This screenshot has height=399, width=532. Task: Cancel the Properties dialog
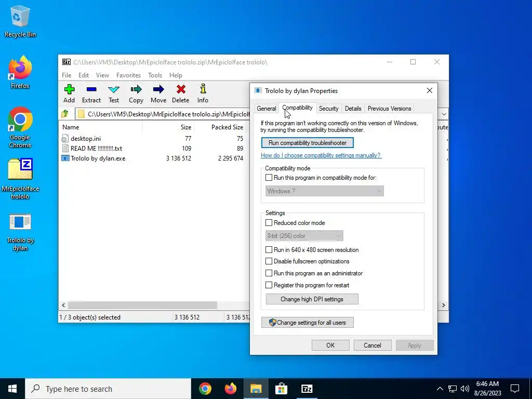click(372, 345)
